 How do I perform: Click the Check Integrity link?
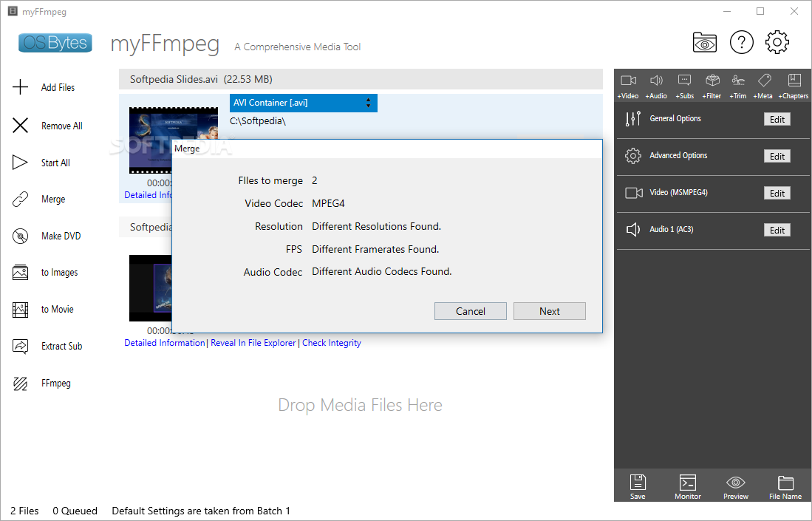pos(332,343)
